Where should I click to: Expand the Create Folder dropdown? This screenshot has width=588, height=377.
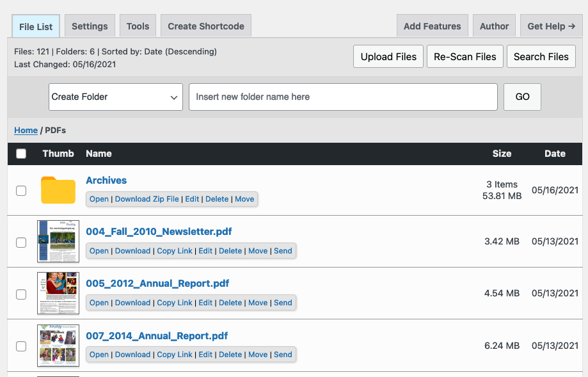(116, 97)
